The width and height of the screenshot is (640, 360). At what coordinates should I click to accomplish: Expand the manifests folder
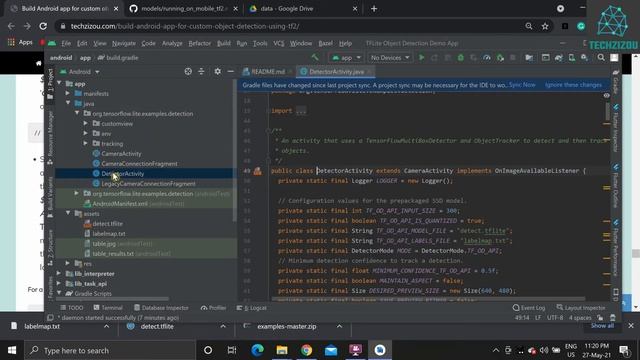click(x=68, y=93)
